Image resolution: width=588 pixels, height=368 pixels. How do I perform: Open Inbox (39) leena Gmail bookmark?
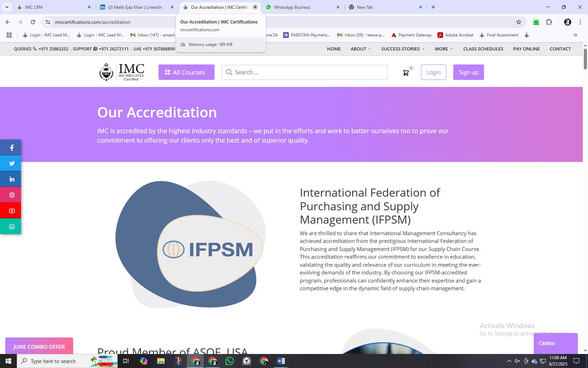pos(361,35)
